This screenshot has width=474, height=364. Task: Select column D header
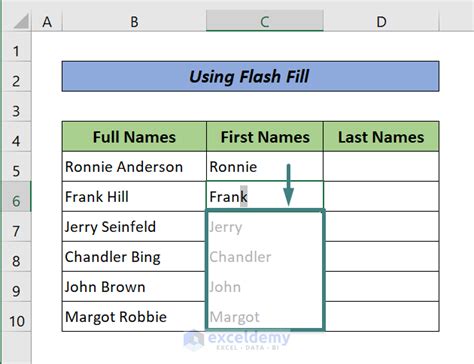click(x=381, y=21)
